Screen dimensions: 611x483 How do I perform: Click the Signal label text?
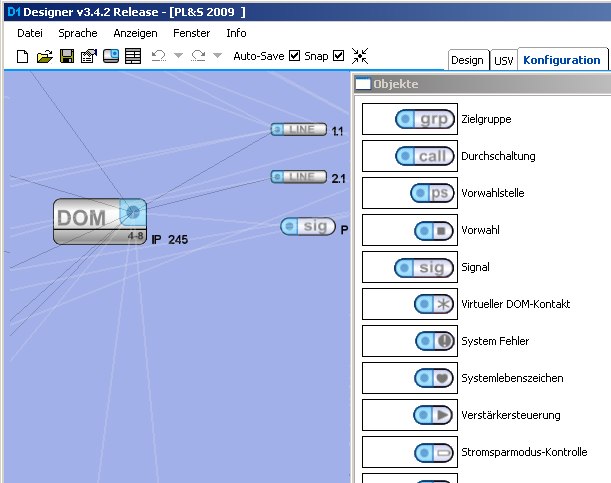coord(475,268)
